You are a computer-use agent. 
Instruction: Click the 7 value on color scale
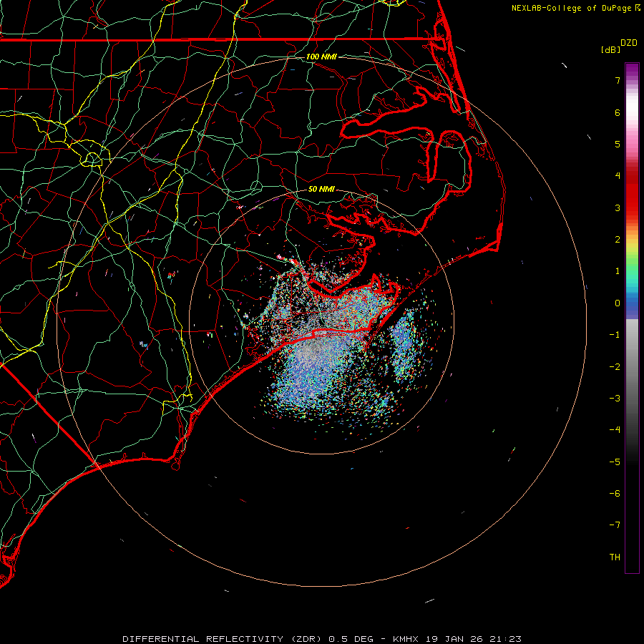tap(618, 80)
